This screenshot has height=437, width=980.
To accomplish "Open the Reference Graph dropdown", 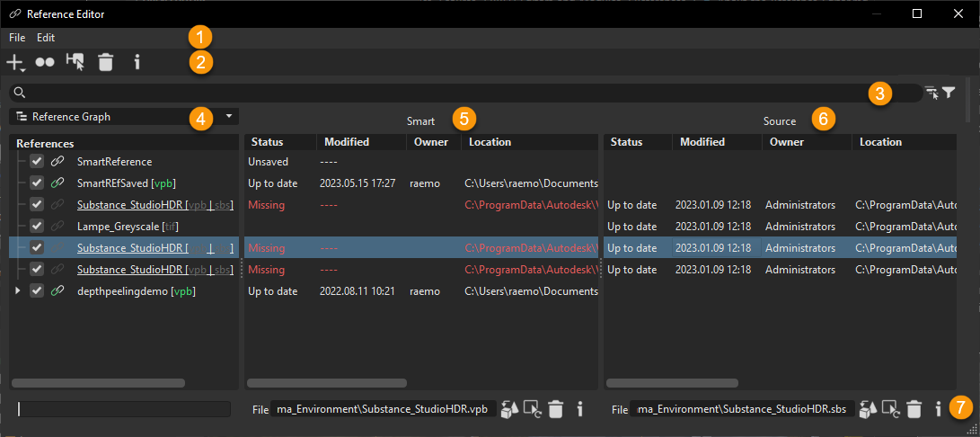I will (124, 117).
